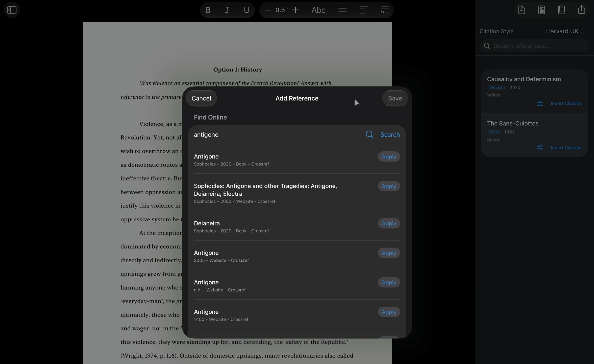The image size is (594, 364).
Task: Change Harvard UK citation style
Action: point(565,31)
